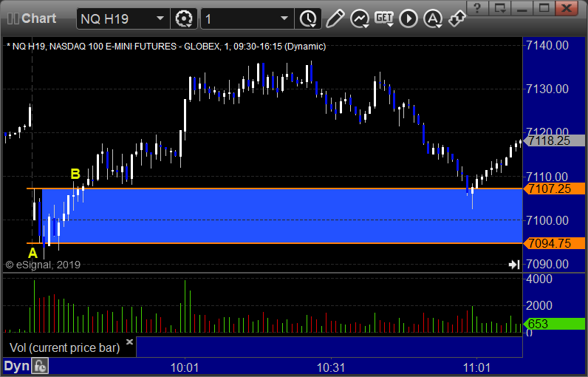Click the blue shaded rectangle region
The height and width of the screenshot is (377, 588).
(x=282, y=216)
